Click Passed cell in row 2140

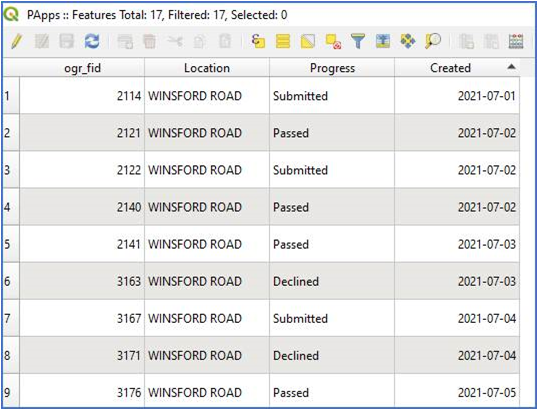(x=332, y=207)
